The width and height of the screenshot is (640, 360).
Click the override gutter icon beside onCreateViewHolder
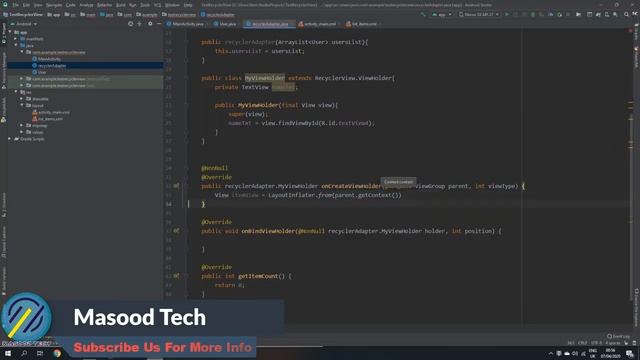pyautogui.click(x=176, y=186)
